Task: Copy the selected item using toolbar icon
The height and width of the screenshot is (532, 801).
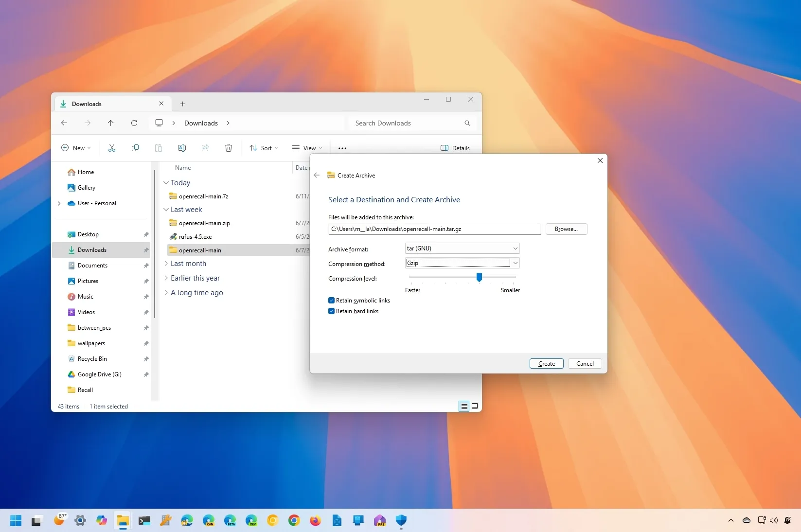Action: pos(135,148)
